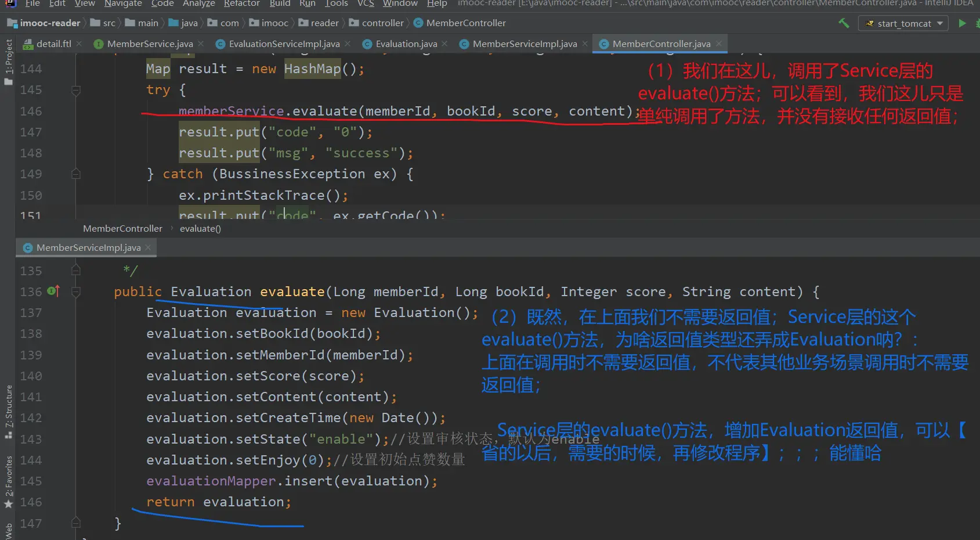Switch to the EvaluationServiceImpl.java tab
Screen dimensions: 980x540
click(284, 44)
